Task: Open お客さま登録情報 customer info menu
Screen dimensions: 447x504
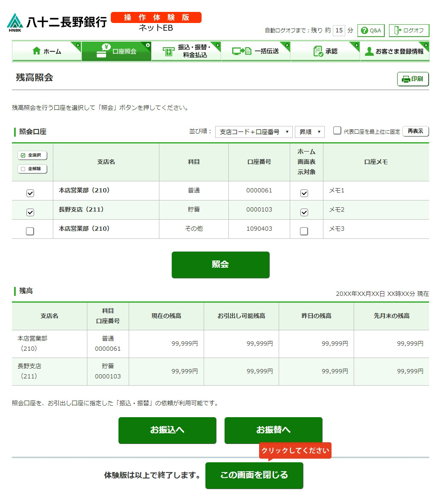Action: (x=395, y=51)
